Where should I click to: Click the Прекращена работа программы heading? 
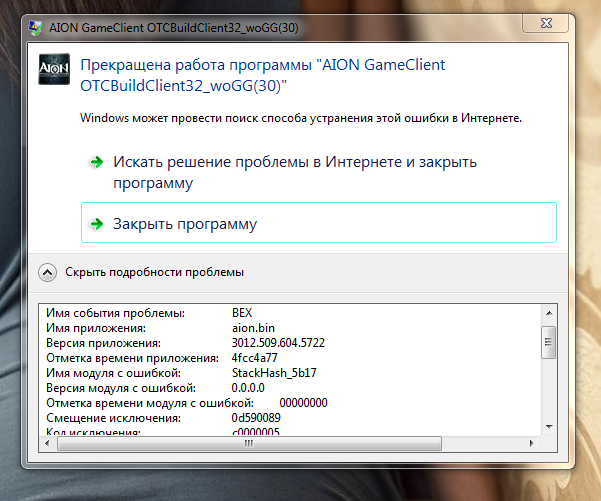pos(263,75)
